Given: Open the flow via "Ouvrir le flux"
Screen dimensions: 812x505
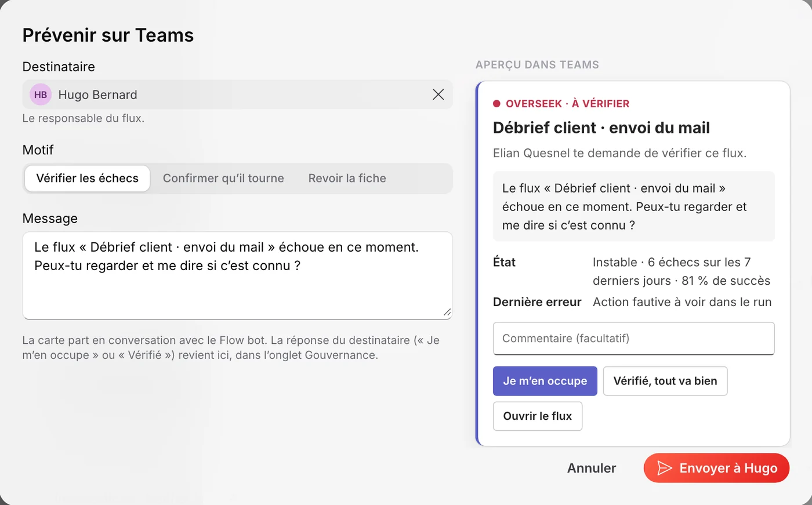Looking at the screenshot, I should point(538,416).
